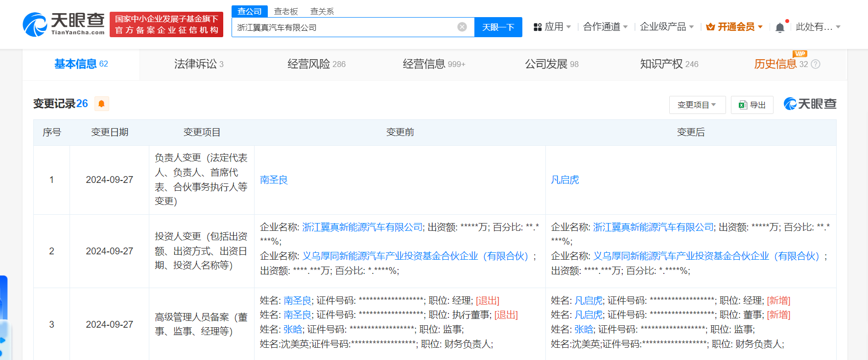Screen dimensions: 868x360
Task: Open 南圣良 link in row 1 变更前
Action: pyautogui.click(x=274, y=180)
